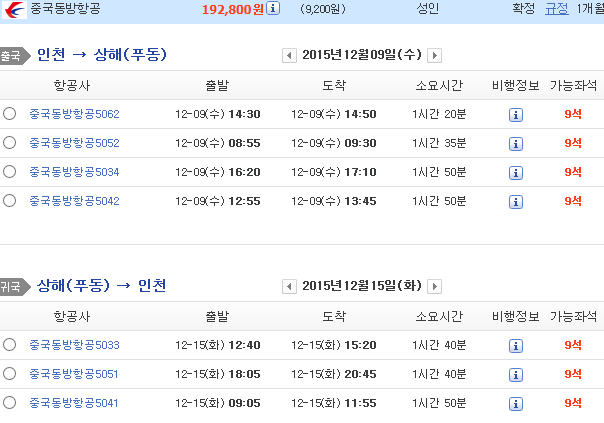Open the 규정 fare rules link

point(557,8)
